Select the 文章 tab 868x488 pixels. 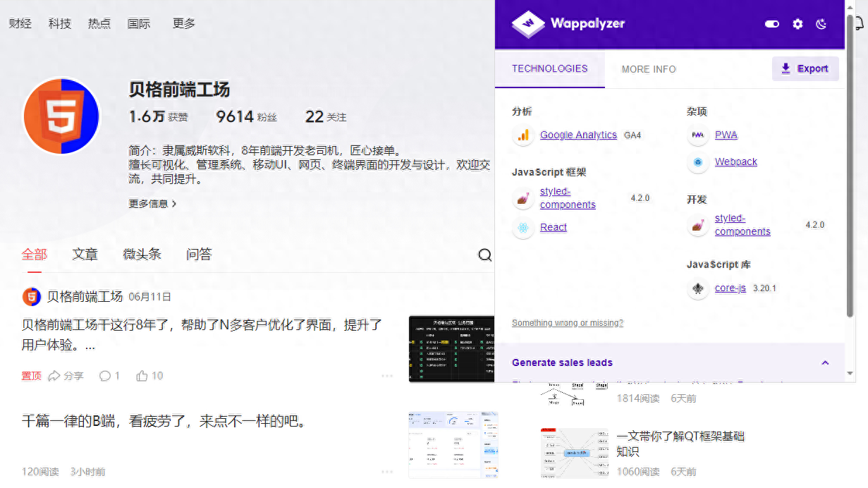85,255
